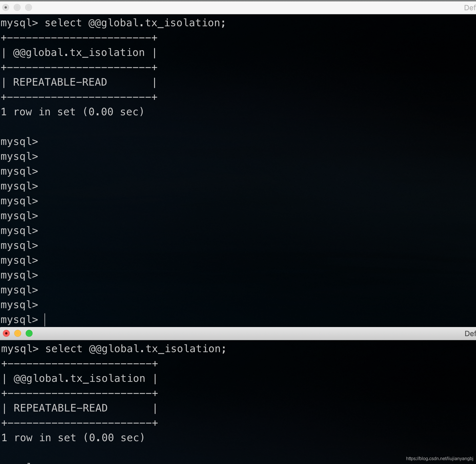The width and height of the screenshot is (476, 464).
Task: Maximize the lower terminal using green button
Action: 29,333
